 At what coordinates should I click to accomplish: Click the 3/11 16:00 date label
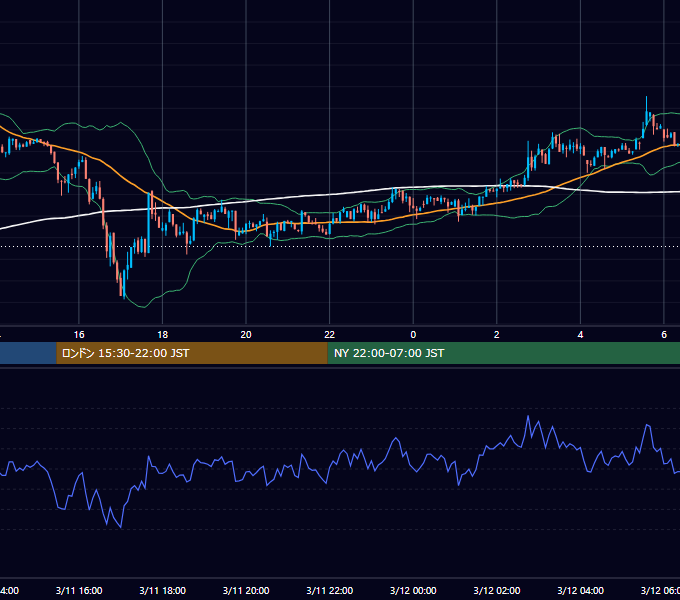[x=79, y=590]
